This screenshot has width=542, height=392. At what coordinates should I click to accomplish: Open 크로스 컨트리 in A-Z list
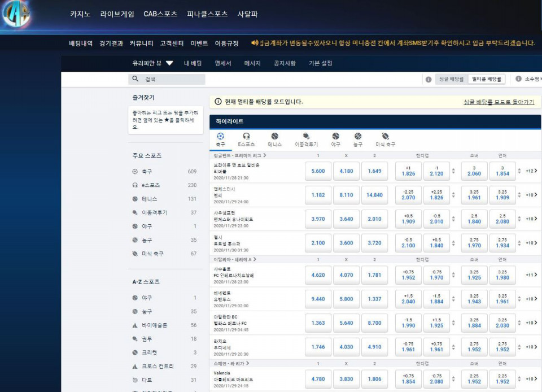(164, 366)
